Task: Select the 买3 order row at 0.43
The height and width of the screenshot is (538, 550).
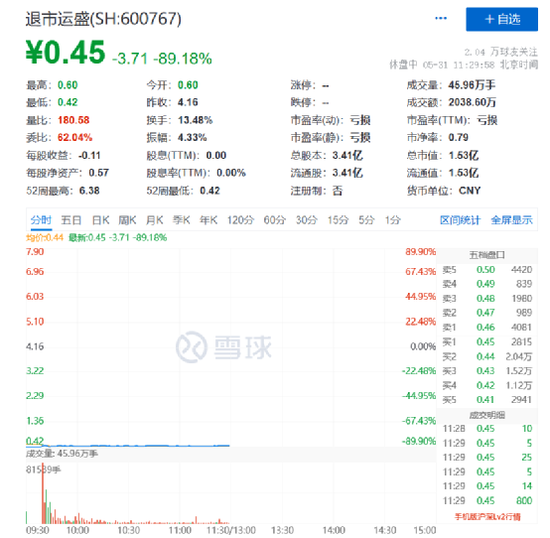Action: click(487, 371)
